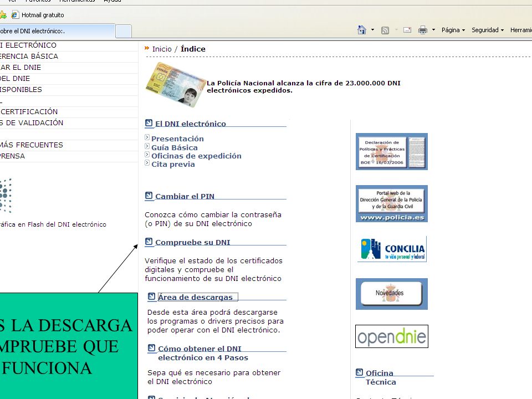Click the Print icon
532x399 pixels.
(423, 30)
